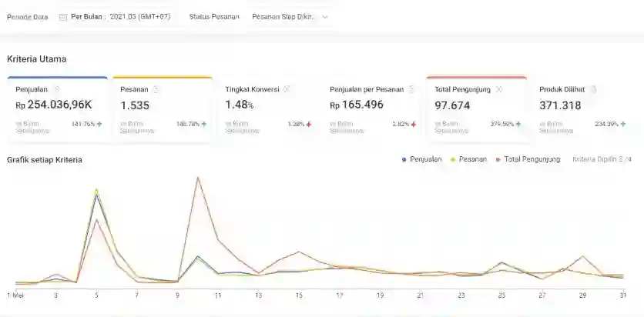Select the Tingkat Konversi metric card
Image resolution: width=644 pixels, height=317 pixels.
point(267,109)
